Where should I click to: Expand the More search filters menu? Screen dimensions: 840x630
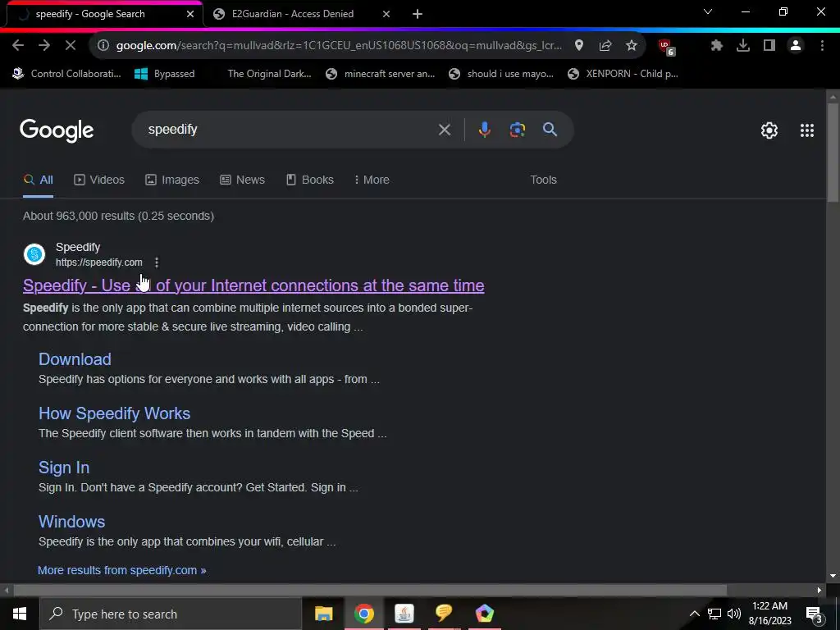point(372,180)
